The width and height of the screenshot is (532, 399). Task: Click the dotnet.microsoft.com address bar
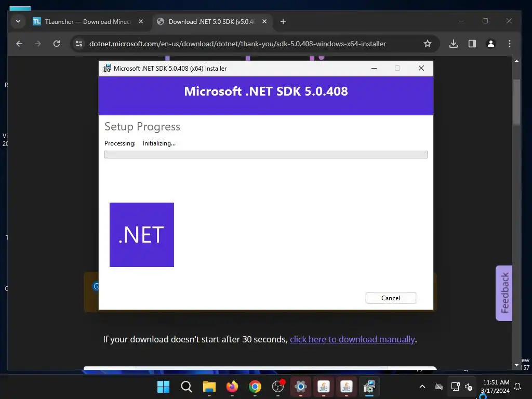pos(237,44)
